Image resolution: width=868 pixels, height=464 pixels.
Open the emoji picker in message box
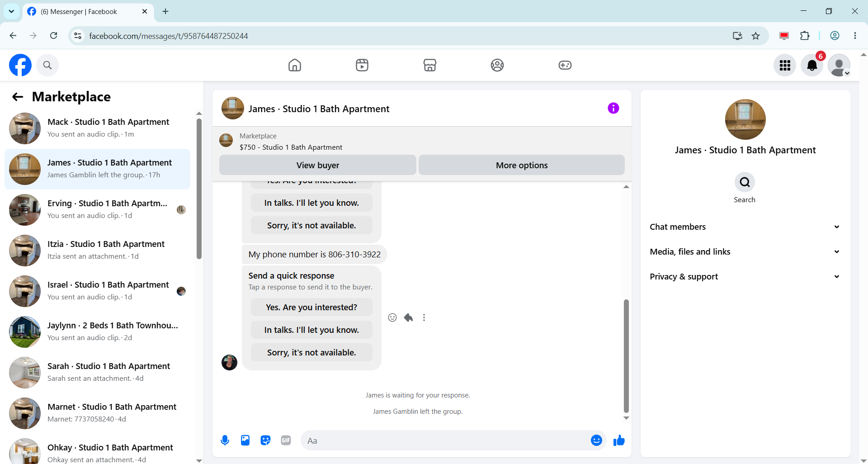[596, 440]
